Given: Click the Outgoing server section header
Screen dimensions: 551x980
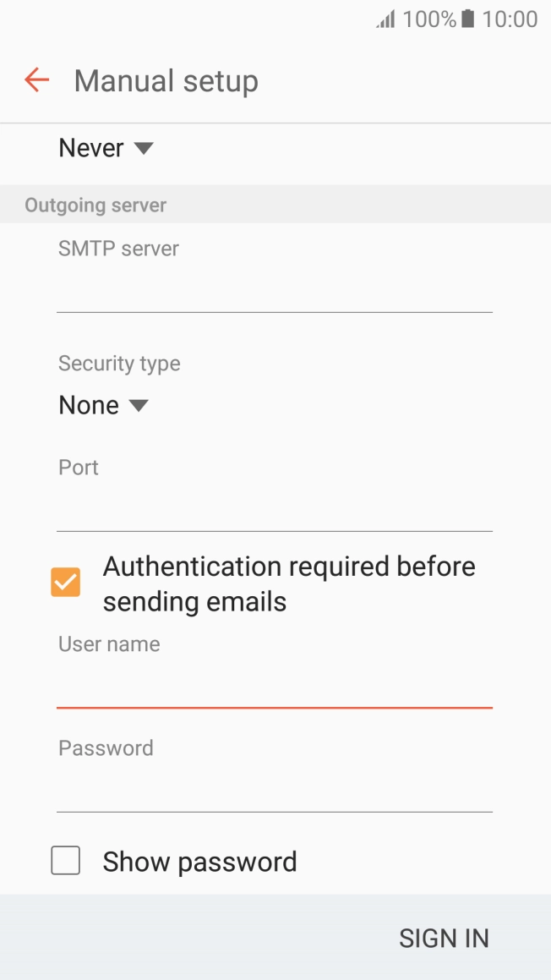Looking at the screenshot, I should [x=95, y=205].
